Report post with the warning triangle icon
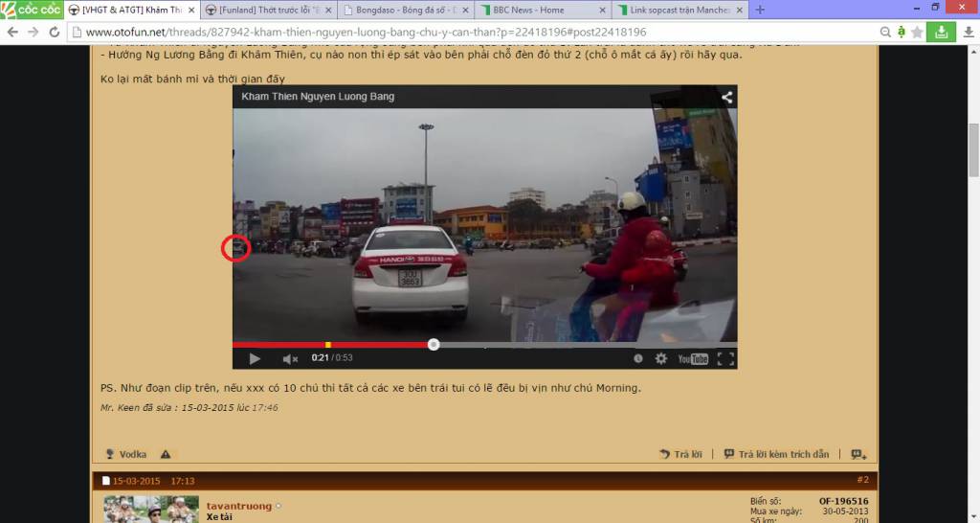The width and height of the screenshot is (980, 523). click(166, 454)
